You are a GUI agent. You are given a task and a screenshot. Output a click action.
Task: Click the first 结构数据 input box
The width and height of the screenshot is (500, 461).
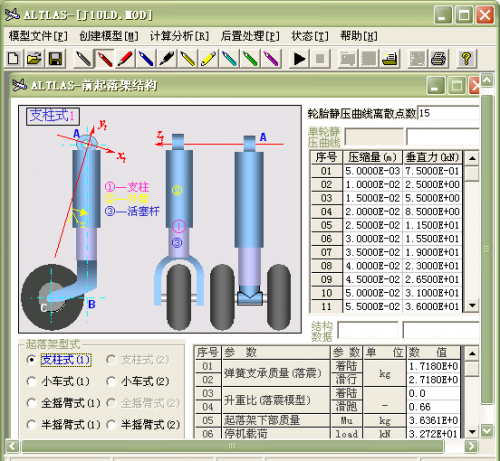point(368,330)
